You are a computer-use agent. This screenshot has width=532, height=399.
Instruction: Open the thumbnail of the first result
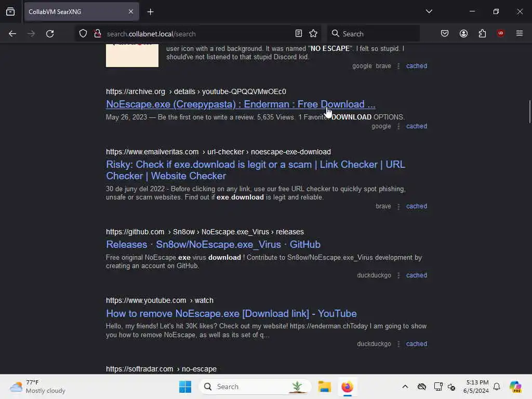[x=132, y=56]
